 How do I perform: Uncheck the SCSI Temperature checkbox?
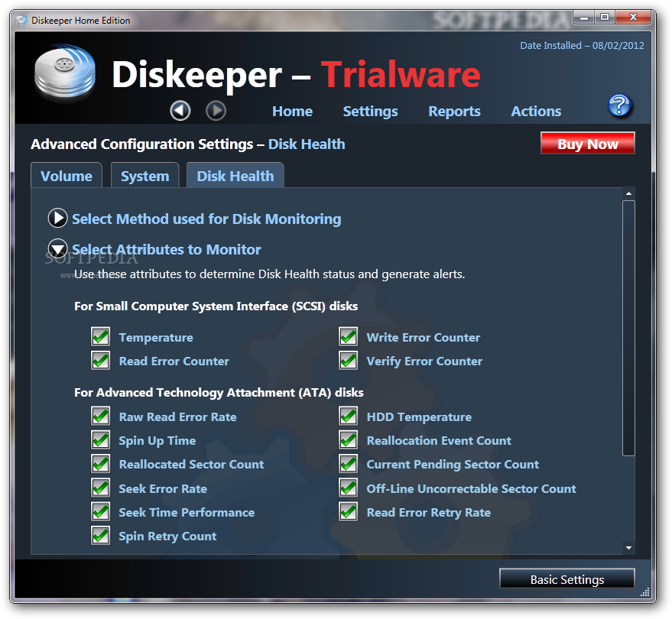(101, 337)
